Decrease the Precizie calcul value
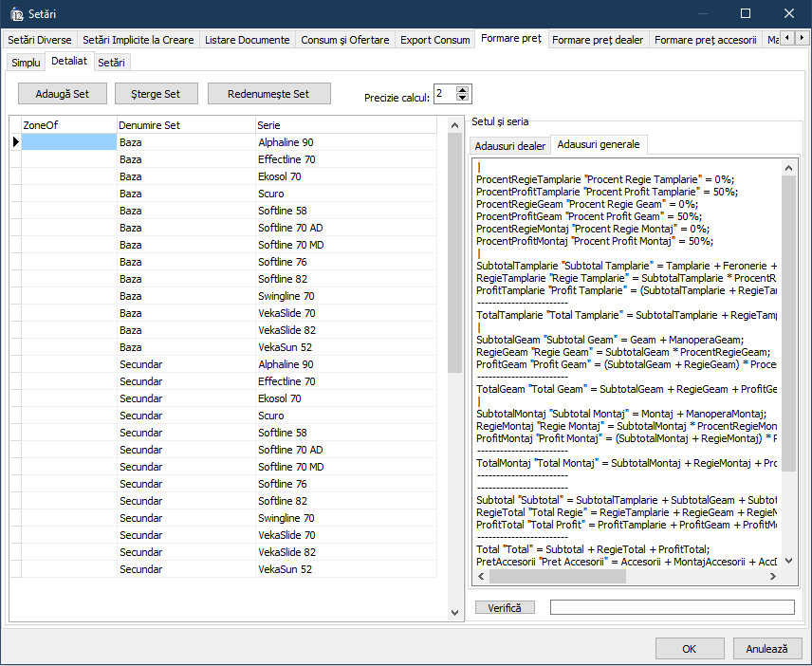The width and height of the screenshot is (812, 666). click(463, 98)
